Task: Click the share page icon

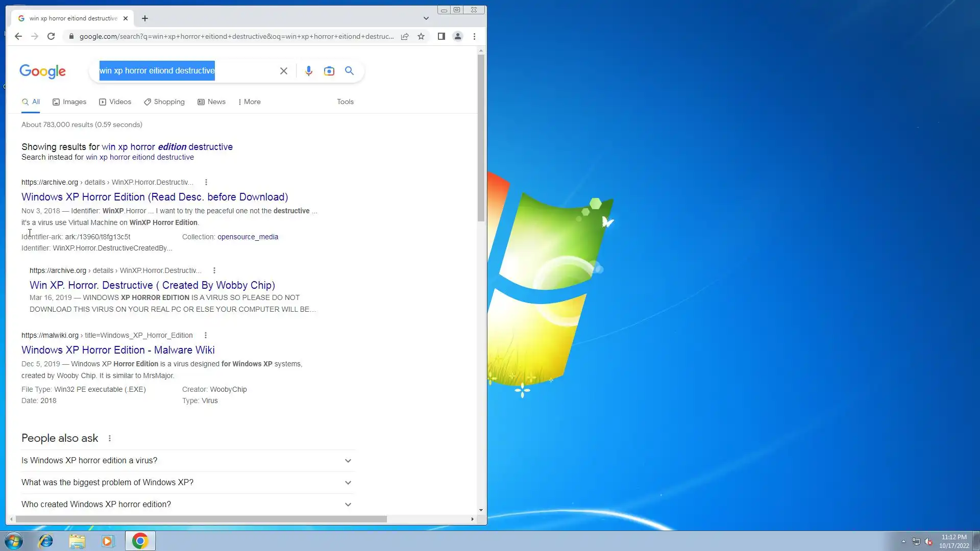Action: tap(405, 36)
